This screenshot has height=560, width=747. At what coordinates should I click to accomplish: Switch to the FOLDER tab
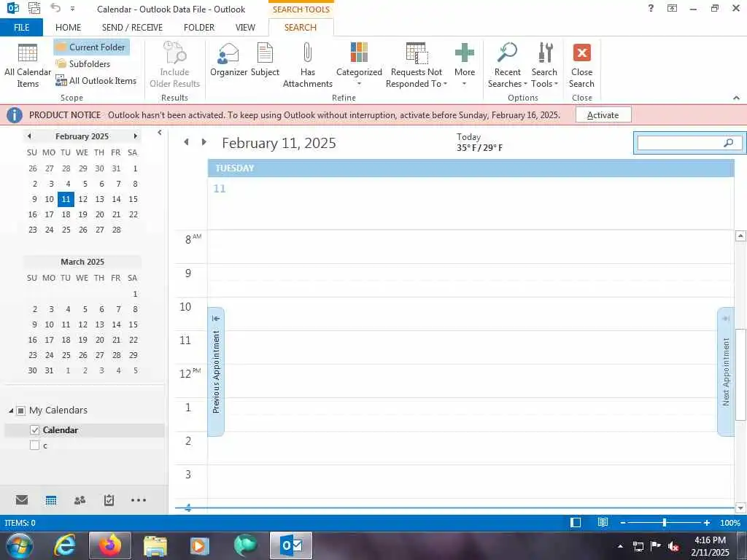click(x=199, y=28)
